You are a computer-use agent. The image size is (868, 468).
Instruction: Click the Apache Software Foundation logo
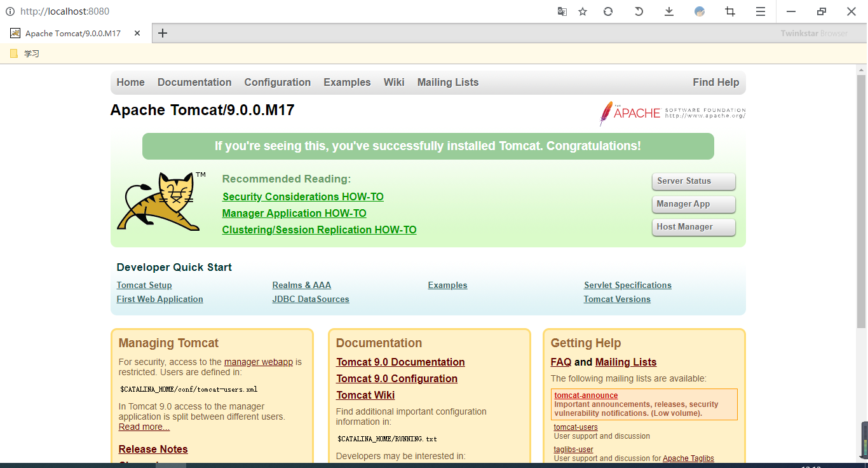coord(672,113)
